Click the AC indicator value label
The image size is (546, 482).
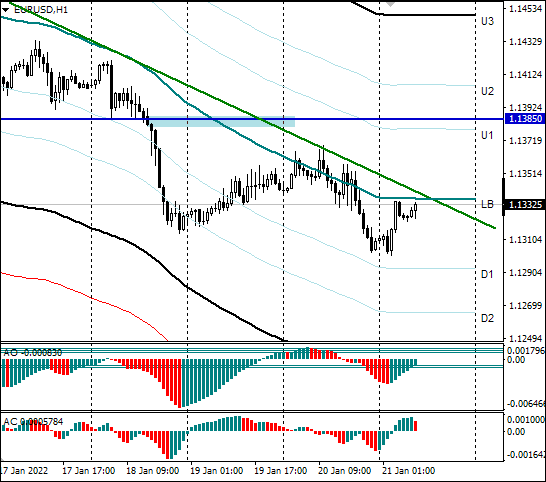(x=33, y=422)
